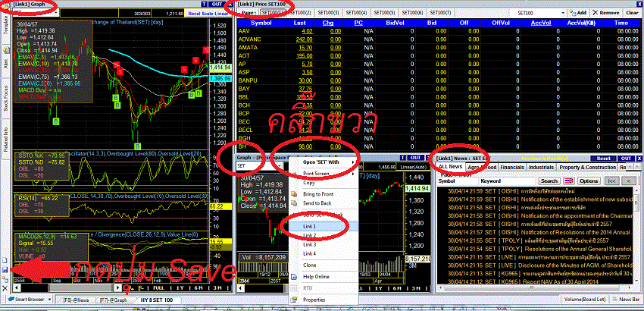Sort by the Chg column header
Screen dimensions: 644x311
click(328, 23)
